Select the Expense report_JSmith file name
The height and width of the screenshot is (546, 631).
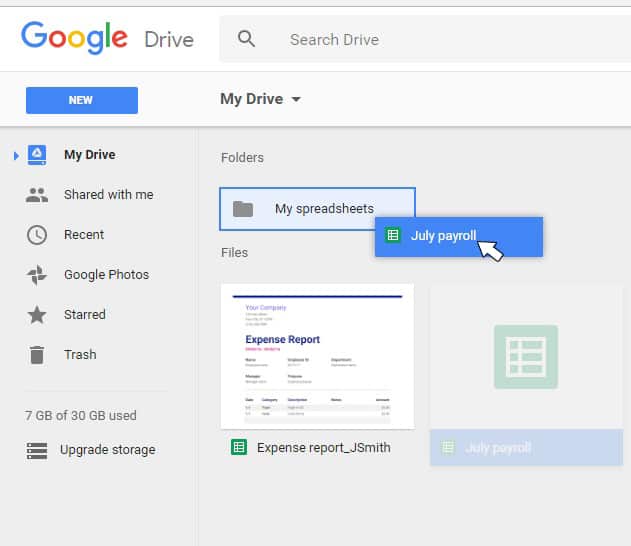[323, 447]
